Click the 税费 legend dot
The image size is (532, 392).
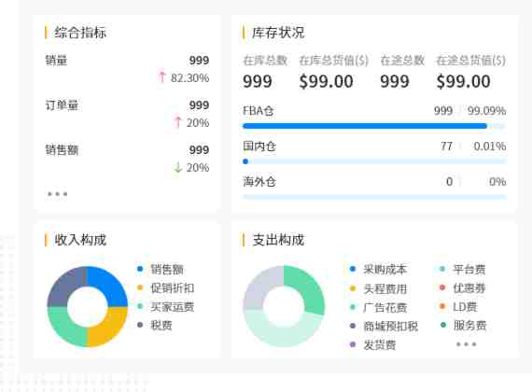coord(140,325)
